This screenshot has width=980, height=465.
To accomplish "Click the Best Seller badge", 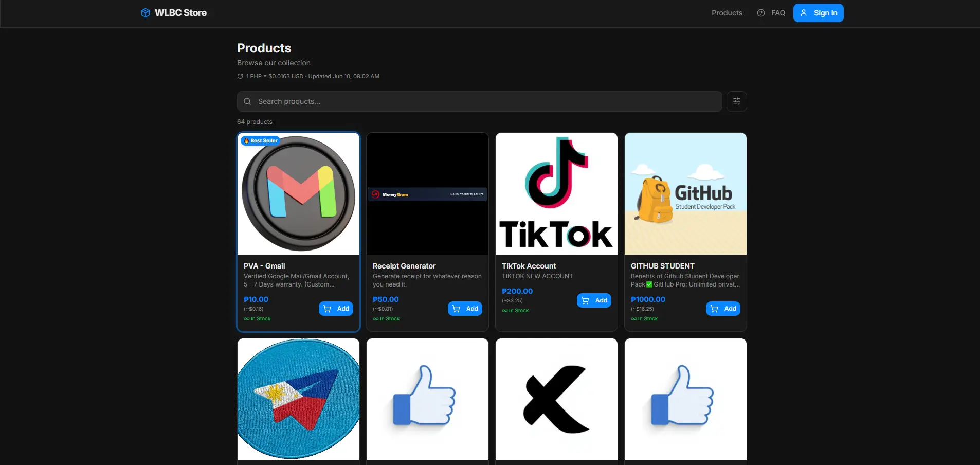I will (x=261, y=140).
